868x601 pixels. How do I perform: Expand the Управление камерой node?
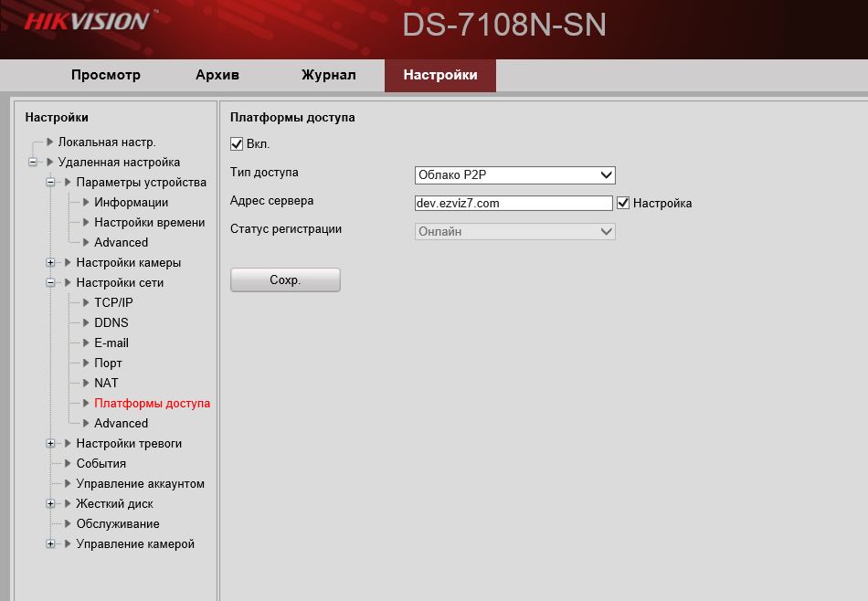tap(50, 544)
